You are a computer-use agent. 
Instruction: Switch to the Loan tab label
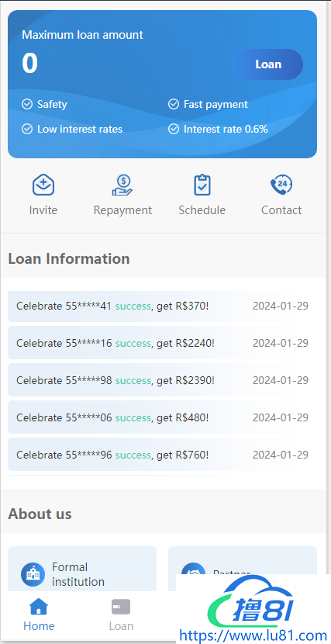[x=121, y=626]
